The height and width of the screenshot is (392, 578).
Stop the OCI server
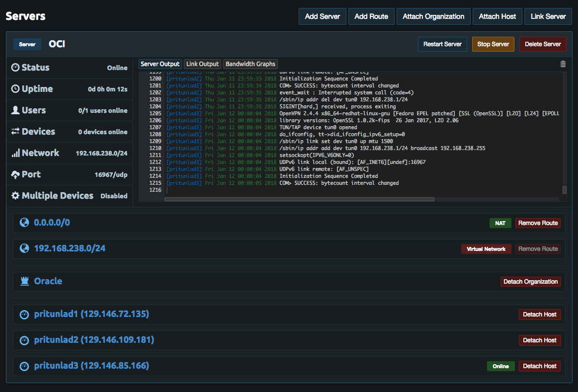[x=493, y=44]
